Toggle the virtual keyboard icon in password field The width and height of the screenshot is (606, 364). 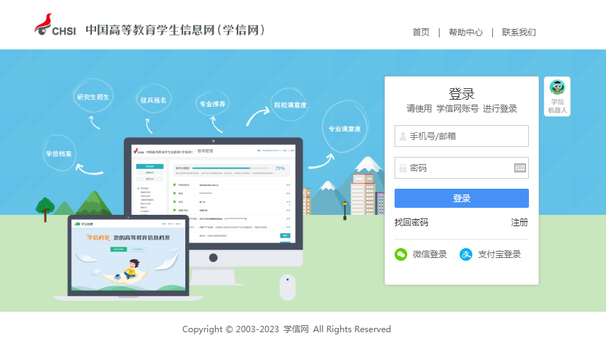[520, 168]
